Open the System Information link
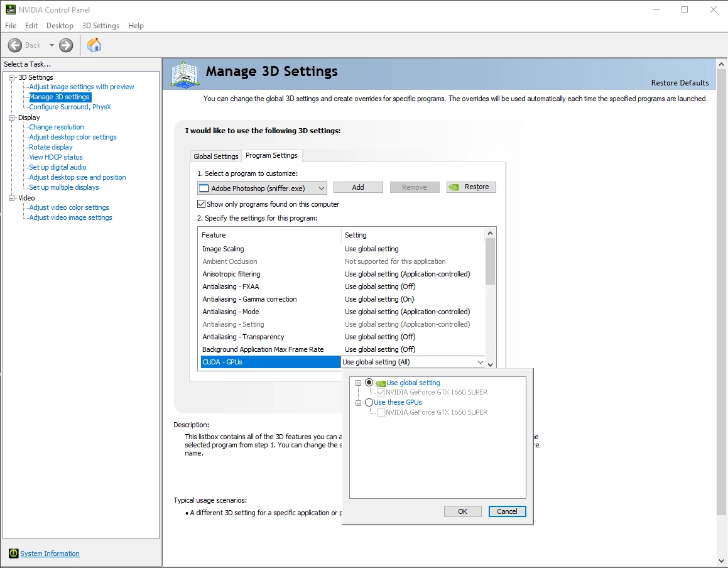 point(50,554)
